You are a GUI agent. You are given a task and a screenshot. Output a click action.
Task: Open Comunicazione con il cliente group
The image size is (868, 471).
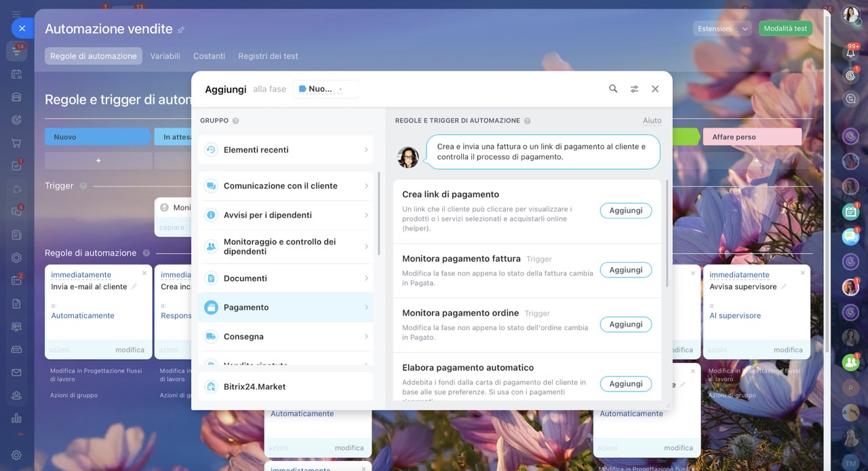point(285,185)
